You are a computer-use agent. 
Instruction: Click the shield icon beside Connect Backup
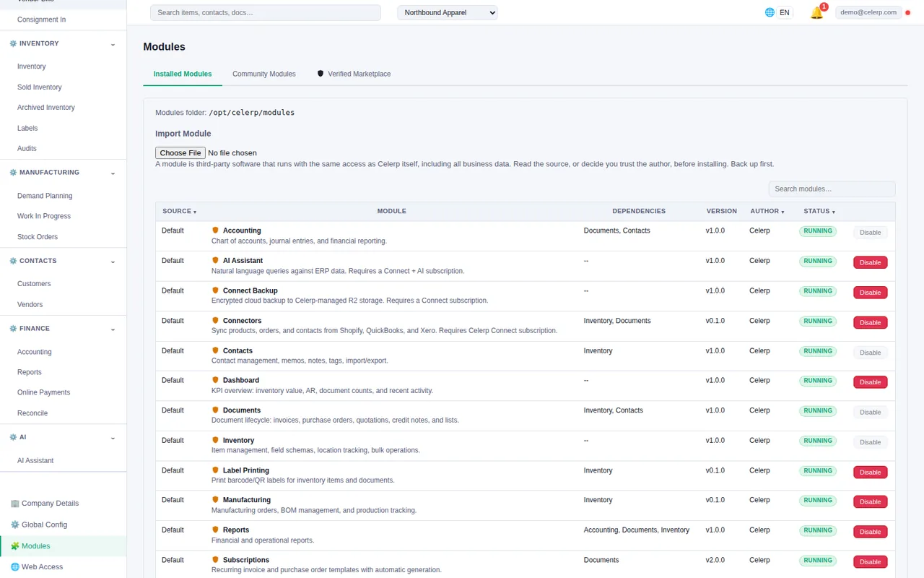215,290
